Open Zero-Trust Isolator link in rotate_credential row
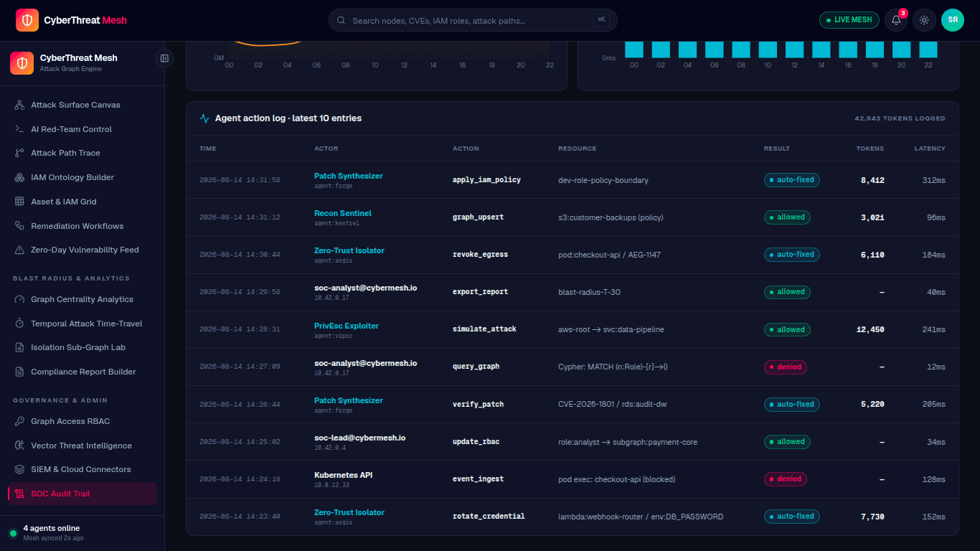 pos(349,512)
